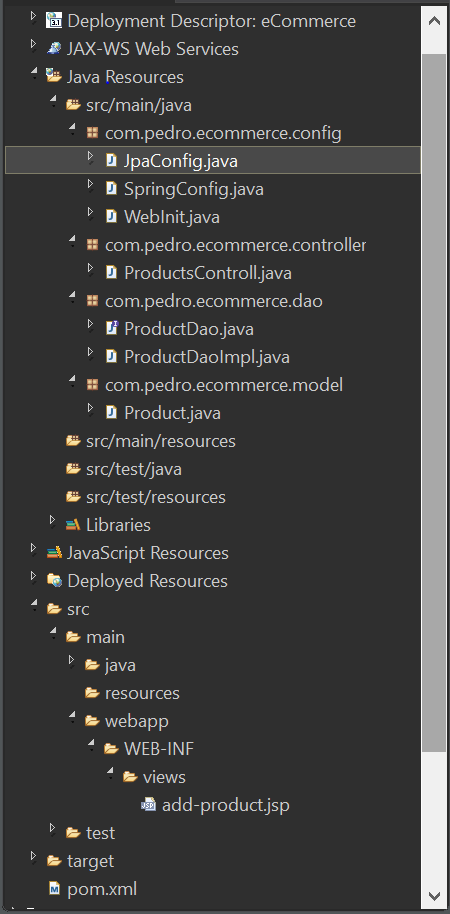Click the vertical scrollbar thumb

click(434, 402)
